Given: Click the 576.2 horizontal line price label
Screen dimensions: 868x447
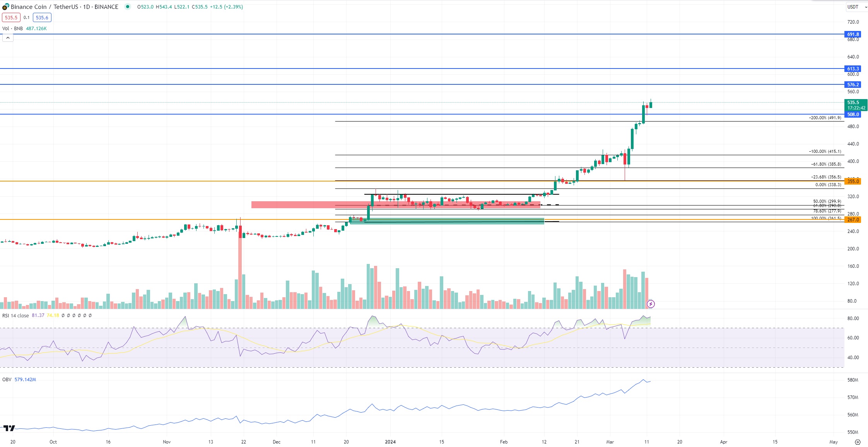Looking at the screenshot, I should 853,84.
